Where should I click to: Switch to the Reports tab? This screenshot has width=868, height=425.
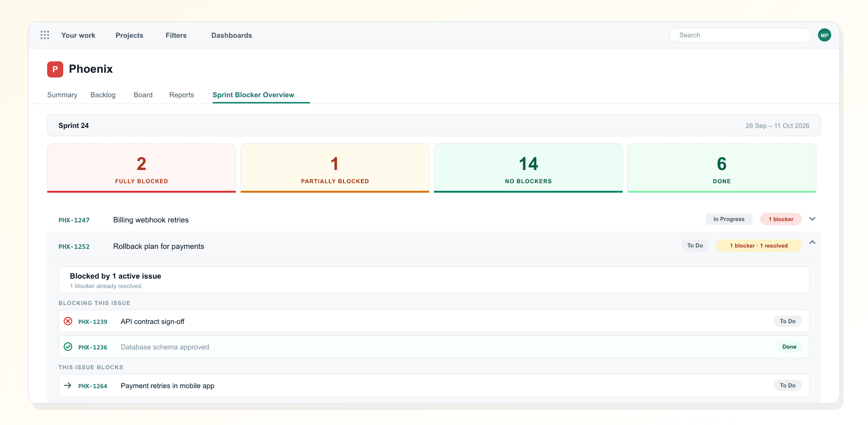click(182, 95)
